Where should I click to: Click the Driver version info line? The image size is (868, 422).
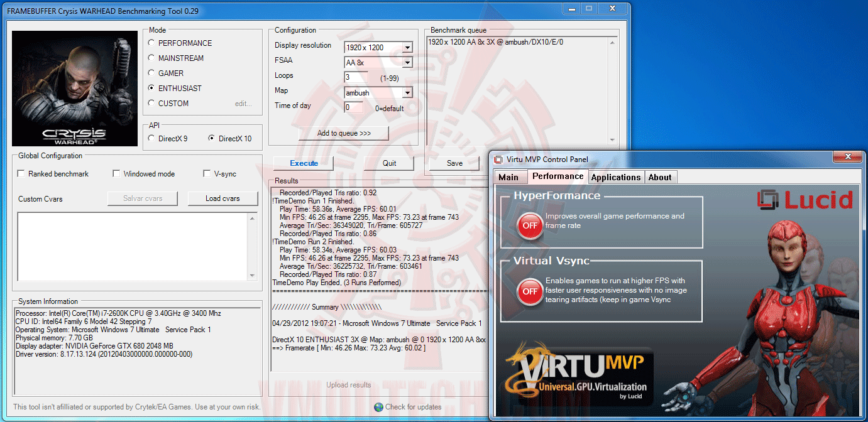[x=104, y=354]
